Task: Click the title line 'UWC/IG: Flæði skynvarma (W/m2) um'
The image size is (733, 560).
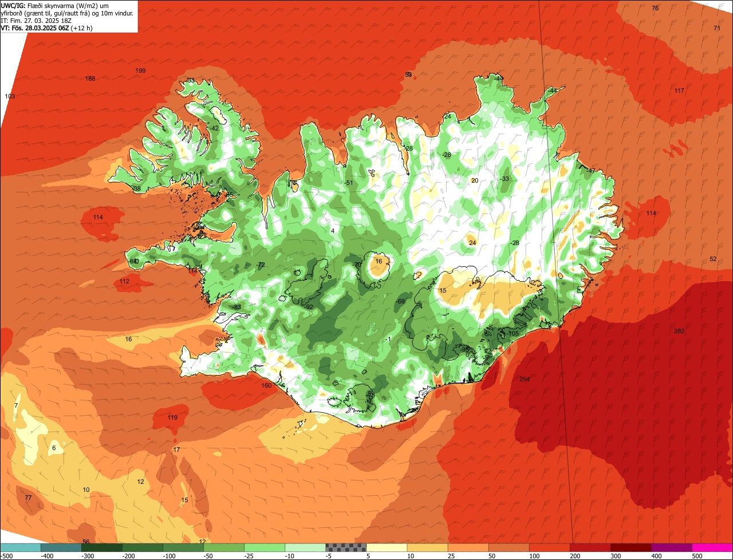Action: (55, 5)
